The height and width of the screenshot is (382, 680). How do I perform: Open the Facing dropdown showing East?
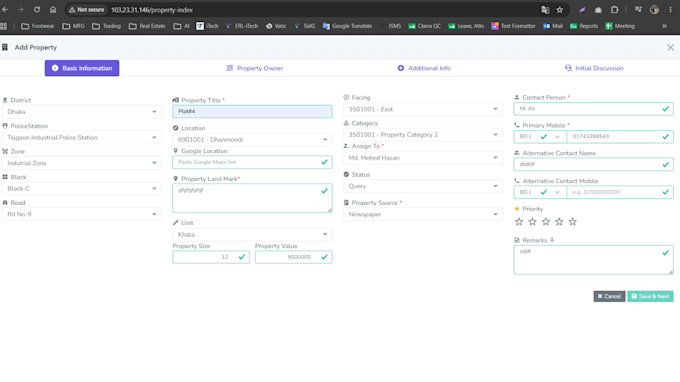[423, 109]
